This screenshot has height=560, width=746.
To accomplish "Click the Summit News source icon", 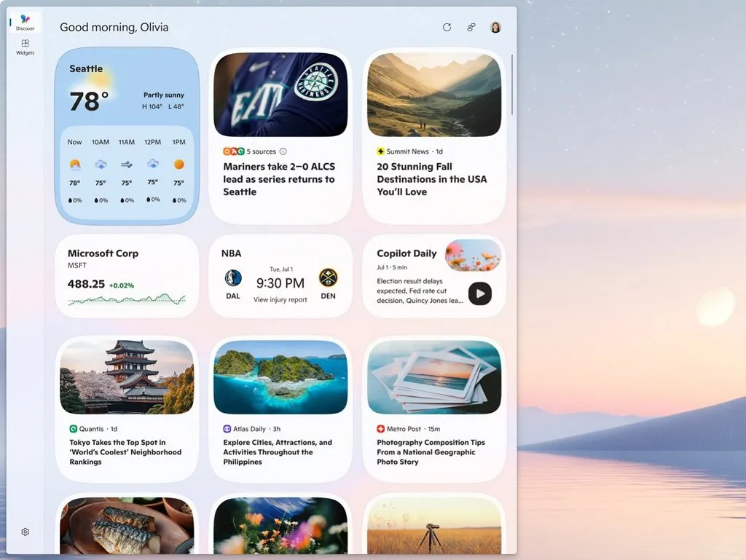I will (380, 151).
